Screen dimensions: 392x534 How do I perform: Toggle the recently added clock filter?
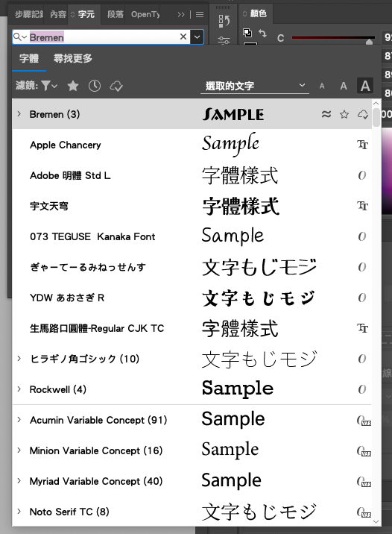click(x=95, y=86)
